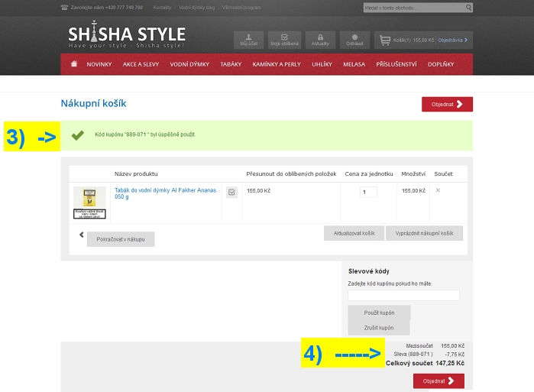Click the Mezisoučet 155,00 Kč value
This screenshot has height=392, width=534.
tap(452, 345)
